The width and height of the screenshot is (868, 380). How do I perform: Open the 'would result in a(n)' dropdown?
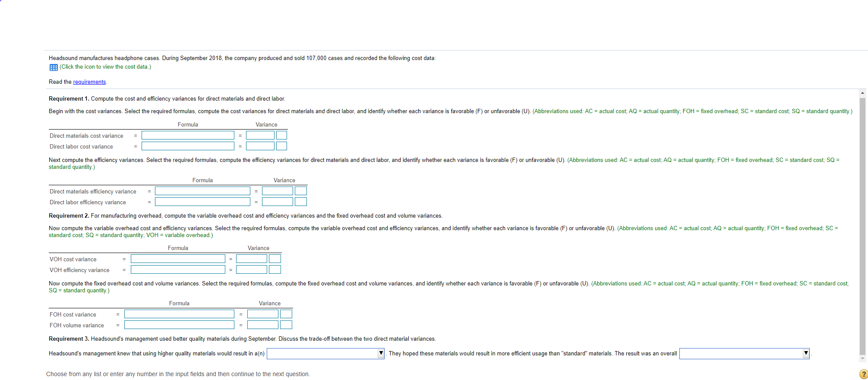(x=325, y=354)
